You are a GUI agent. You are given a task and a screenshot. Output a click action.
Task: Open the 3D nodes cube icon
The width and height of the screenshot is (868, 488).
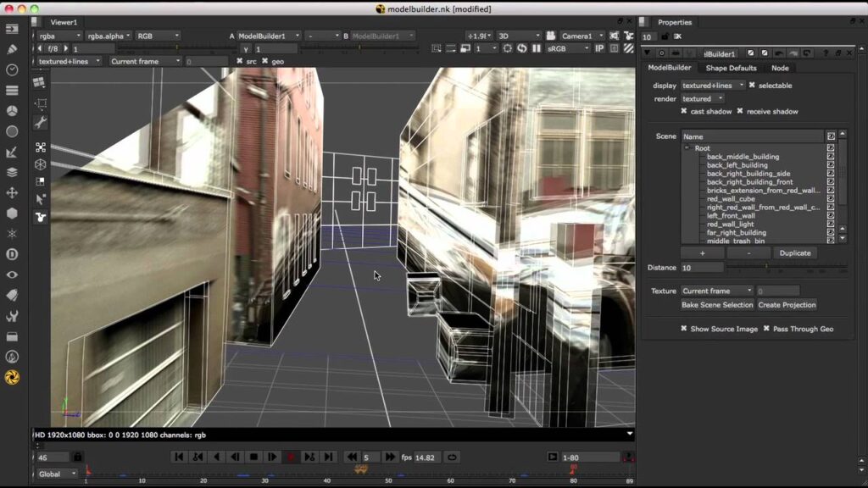click(x=12, y=213)
